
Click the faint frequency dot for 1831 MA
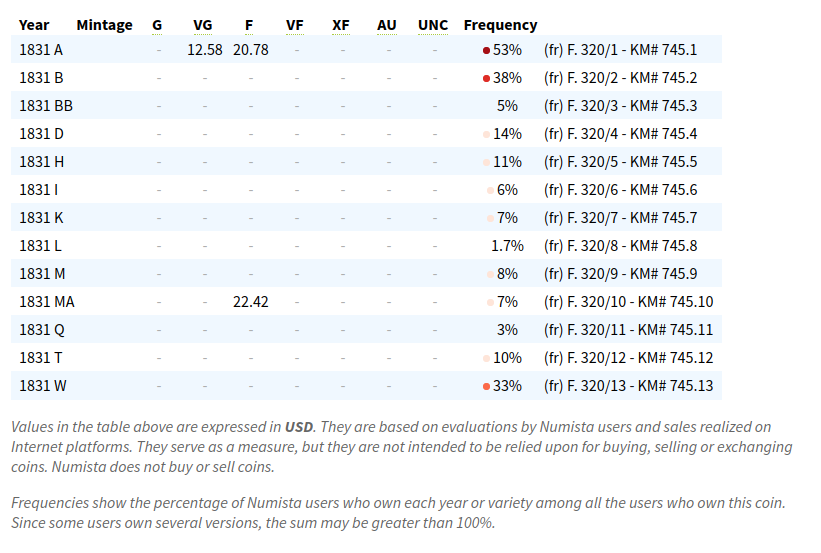pyautogui.click(x=490, y=302)
